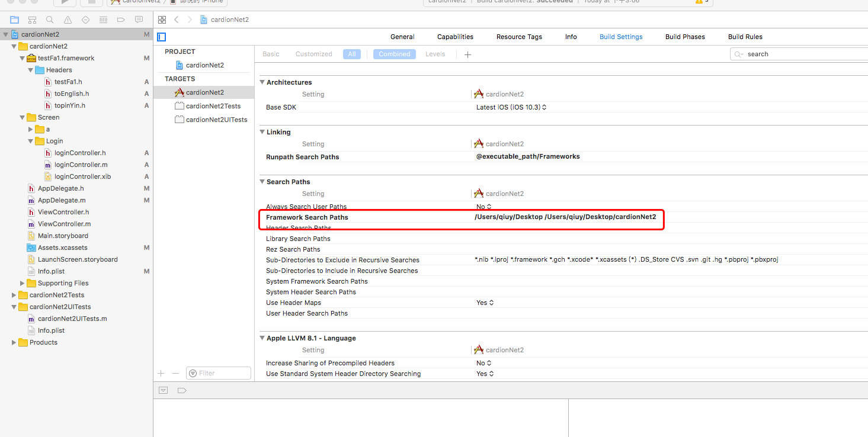Change Use Header Maps Yes value
Image resolution: width=868 pixels, height=437 pixels.
[x=485, y=303]
